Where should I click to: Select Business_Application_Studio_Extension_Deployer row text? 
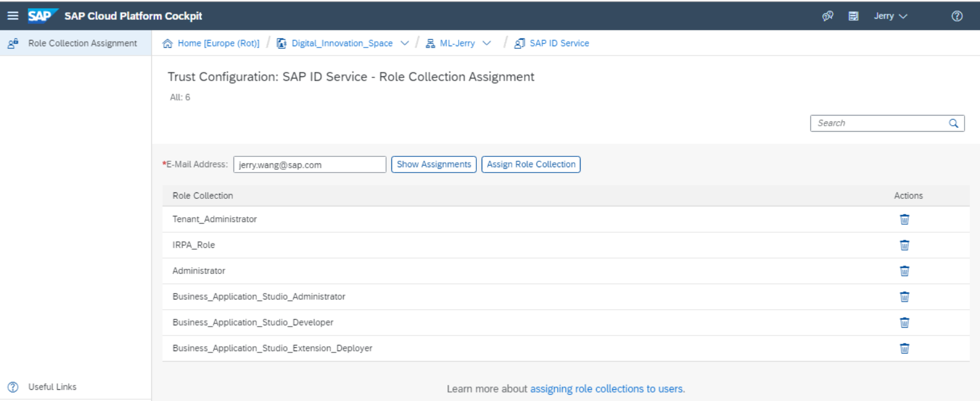click(272, 348)
